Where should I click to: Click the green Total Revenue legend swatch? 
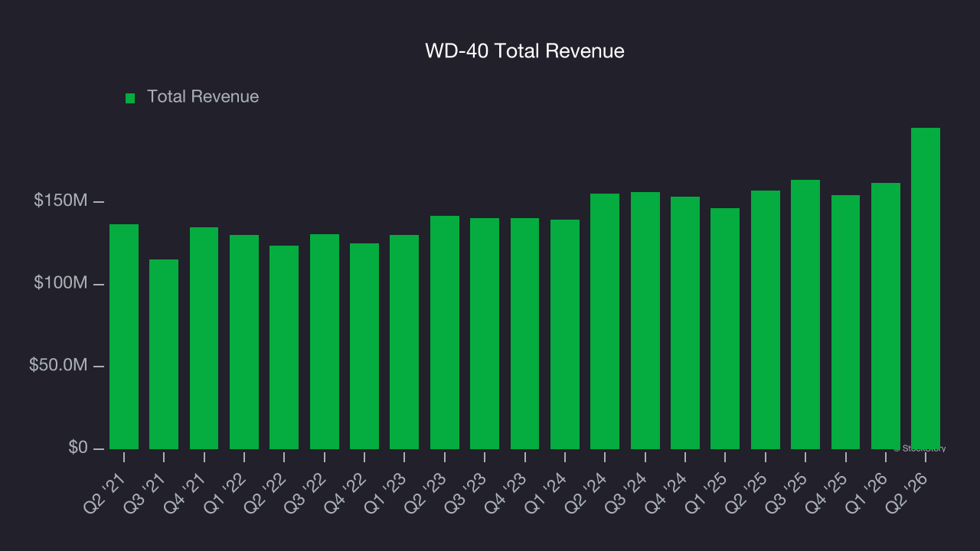tap(130, 98)
